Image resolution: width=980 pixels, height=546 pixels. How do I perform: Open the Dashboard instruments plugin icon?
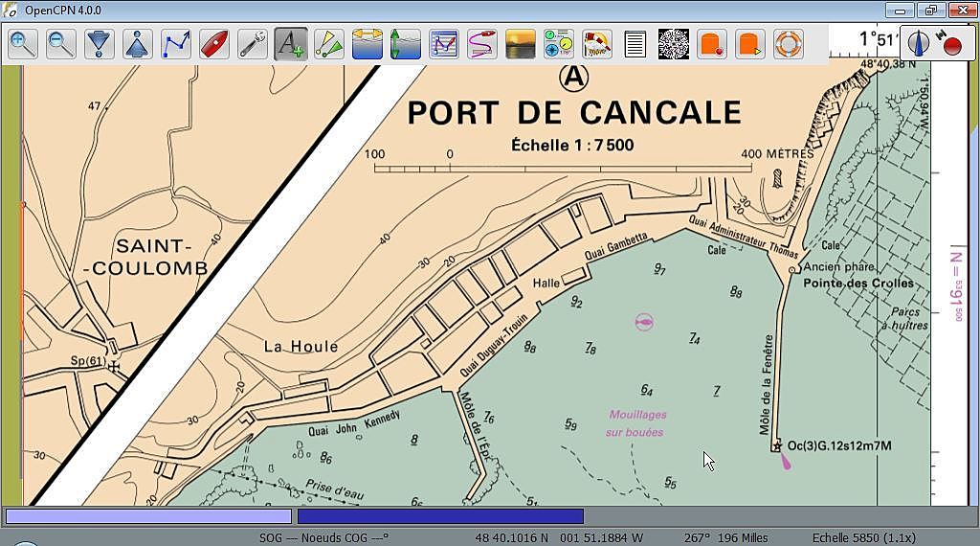tap(559, 44)
